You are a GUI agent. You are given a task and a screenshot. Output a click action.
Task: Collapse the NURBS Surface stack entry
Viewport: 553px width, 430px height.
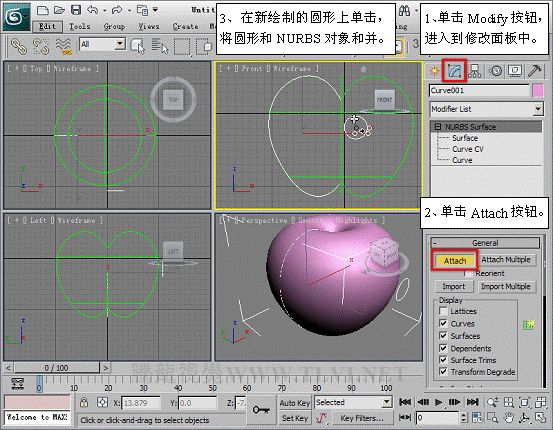(438, 126)
